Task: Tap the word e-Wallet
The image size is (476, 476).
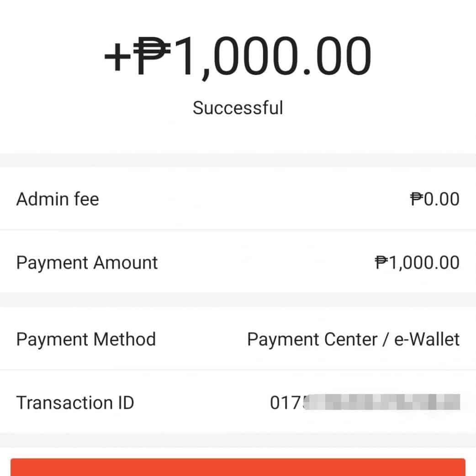Action: click(x=426, y=339)
